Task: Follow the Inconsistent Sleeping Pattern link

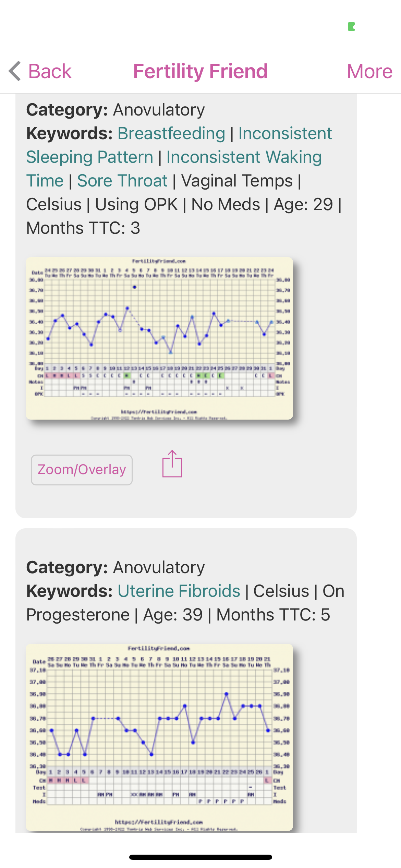Action: 90,157
